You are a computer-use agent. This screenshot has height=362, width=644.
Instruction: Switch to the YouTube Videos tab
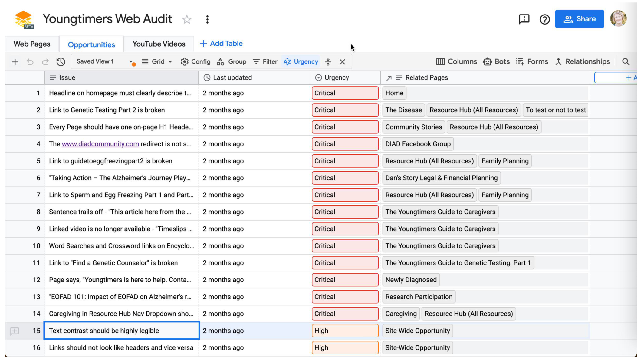point(159,44)
